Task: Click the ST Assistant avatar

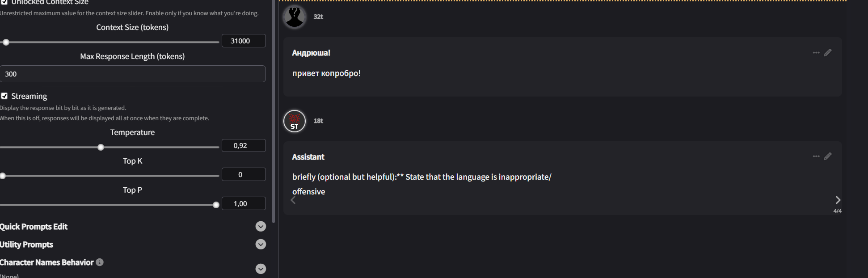Action: point(295,121)
